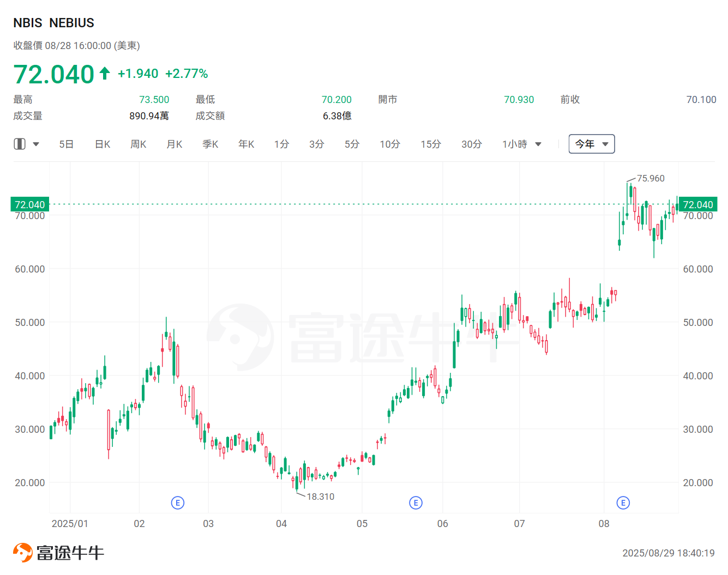Viewport: 728px width, 575px height.
Task: Select the 季K candlestick period
Action: [x=210, y=144]
